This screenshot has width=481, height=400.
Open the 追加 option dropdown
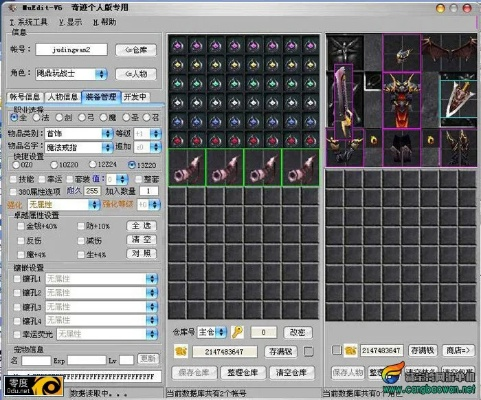click(x=155, y=147)
